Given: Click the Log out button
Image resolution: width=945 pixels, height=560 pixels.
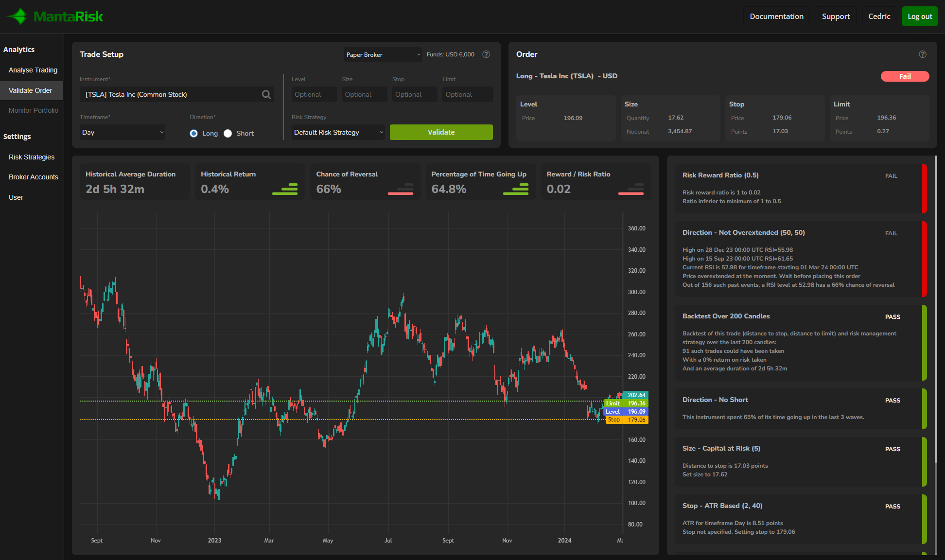Looking at the screenshot, I should pyautogui.click(x=920, y=17).
